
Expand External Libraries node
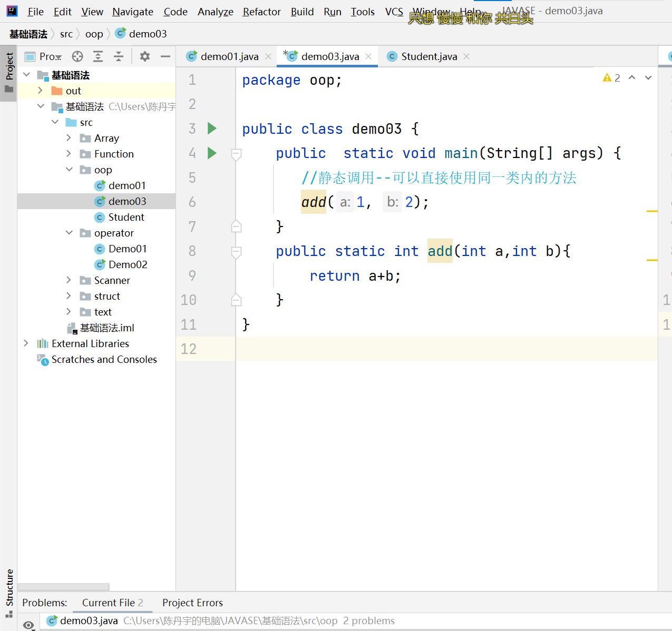(26, 343)
